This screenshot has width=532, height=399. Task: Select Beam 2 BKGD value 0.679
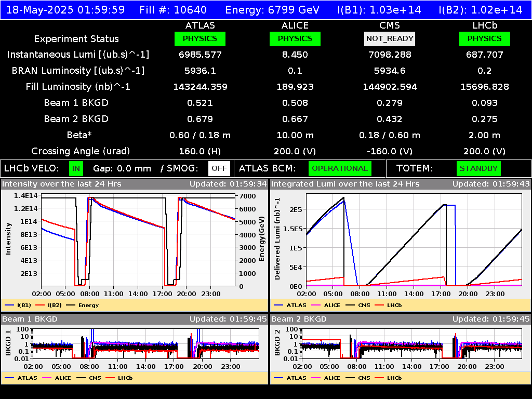(x=200, y=119)
